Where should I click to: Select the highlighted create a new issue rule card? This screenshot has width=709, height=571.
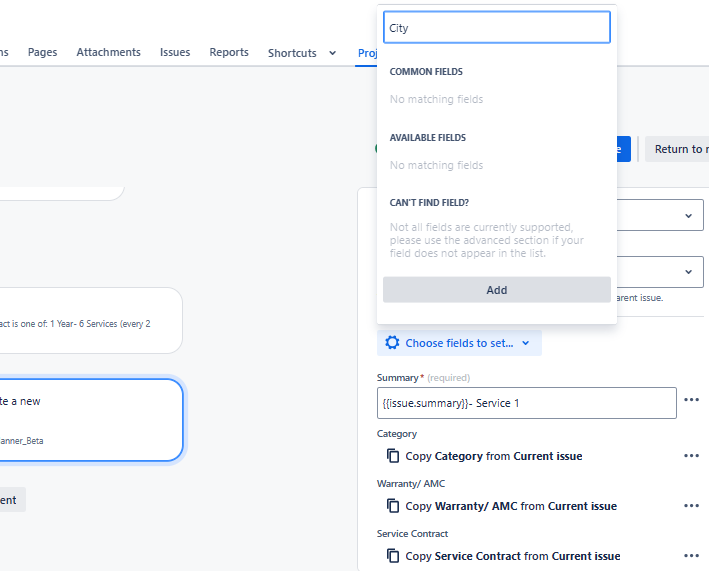pos(90,420)
